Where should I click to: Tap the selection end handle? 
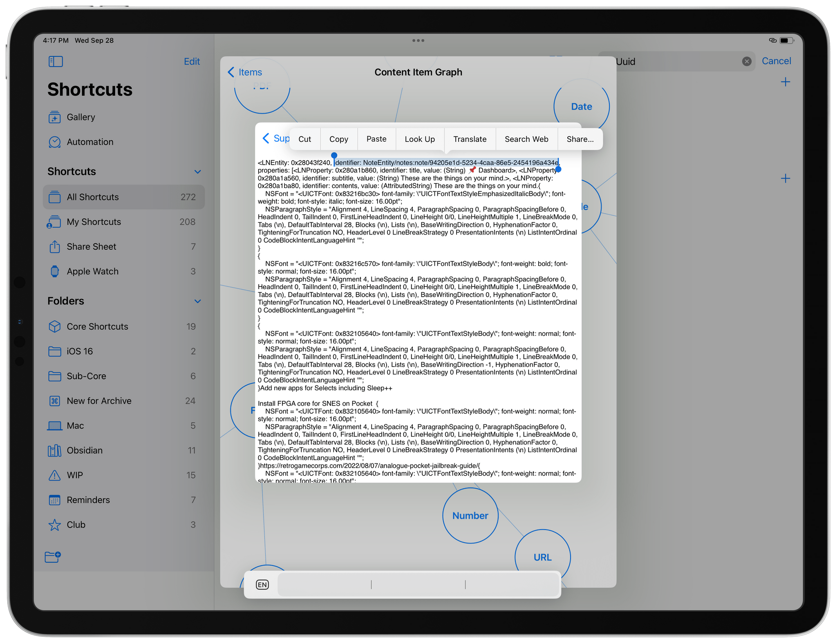click(558, 169)
